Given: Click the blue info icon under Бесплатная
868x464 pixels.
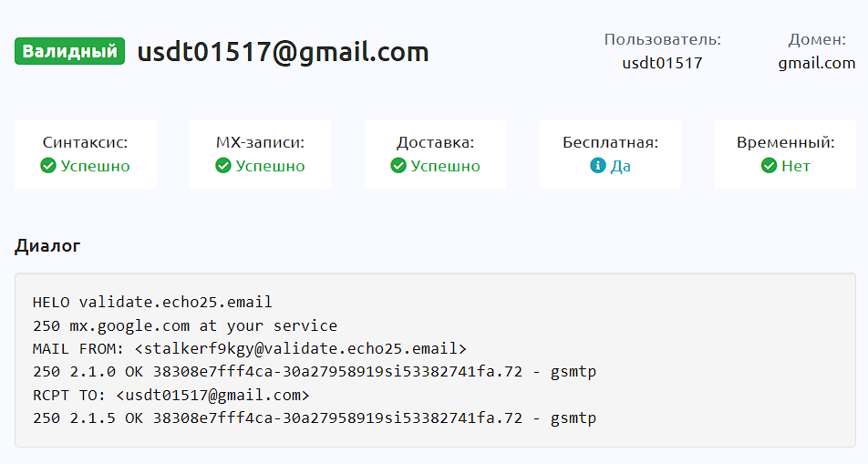Looking at the screenshot, I should coord(598,166).
